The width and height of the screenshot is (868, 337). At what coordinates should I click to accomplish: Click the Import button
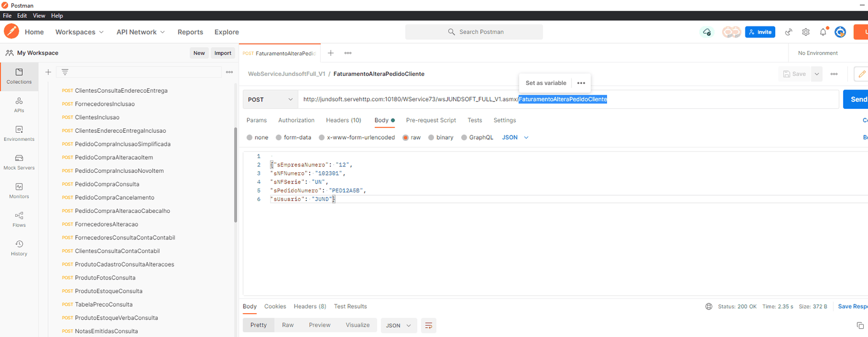(222, 53)
